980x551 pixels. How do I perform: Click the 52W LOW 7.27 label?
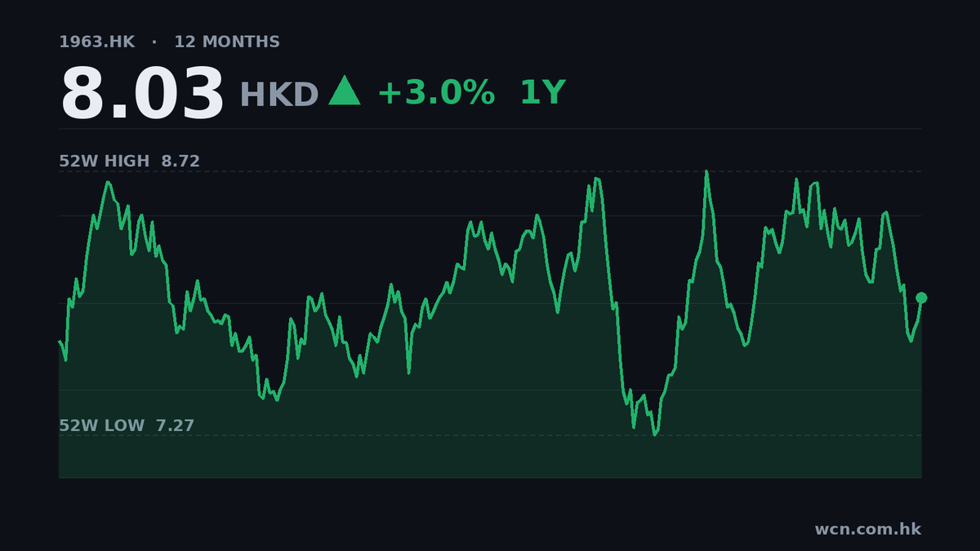[127, 425]
